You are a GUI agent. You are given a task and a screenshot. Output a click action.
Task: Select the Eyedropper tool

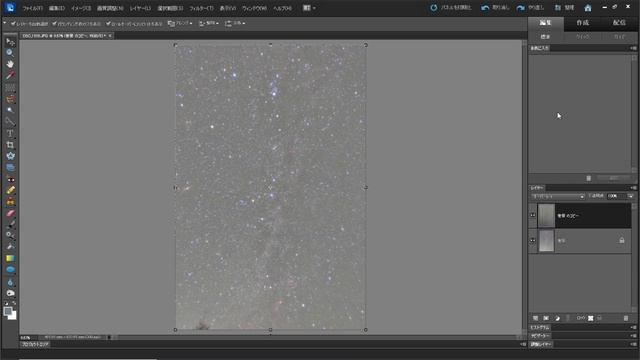[x=10, y=76]
